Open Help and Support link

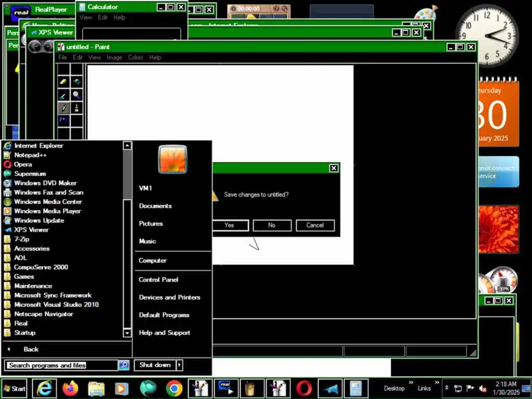[165, 332]
